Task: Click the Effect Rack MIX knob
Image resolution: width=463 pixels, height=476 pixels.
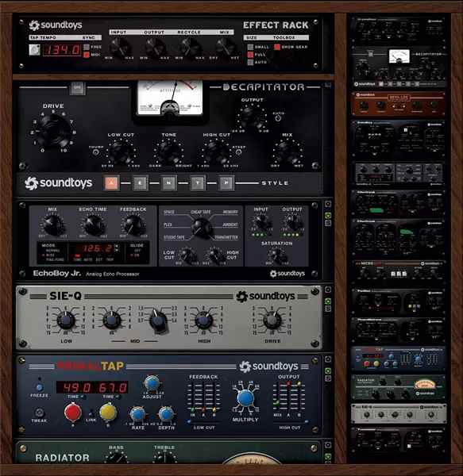Action: (225, 48)
